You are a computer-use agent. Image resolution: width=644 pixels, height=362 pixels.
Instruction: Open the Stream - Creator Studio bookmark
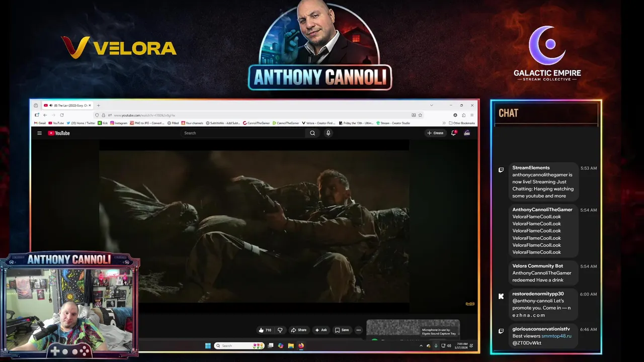(x=393, y=123)
